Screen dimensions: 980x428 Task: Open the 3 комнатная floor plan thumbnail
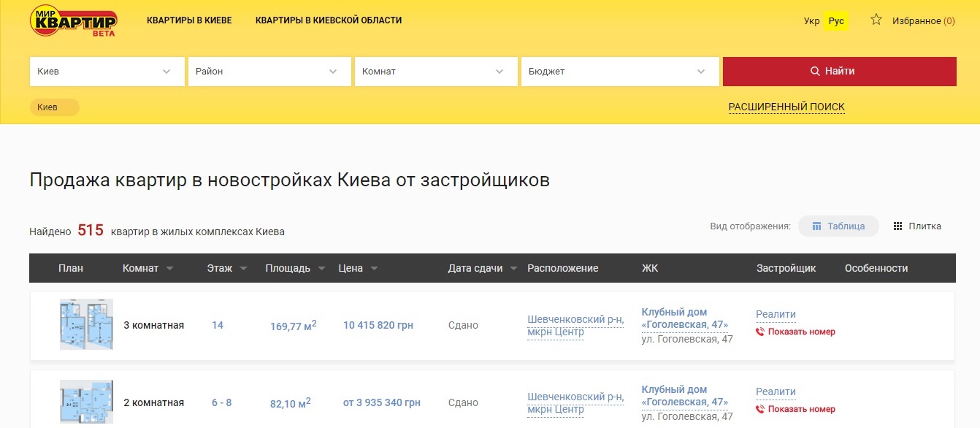click(x=86, y=324)
